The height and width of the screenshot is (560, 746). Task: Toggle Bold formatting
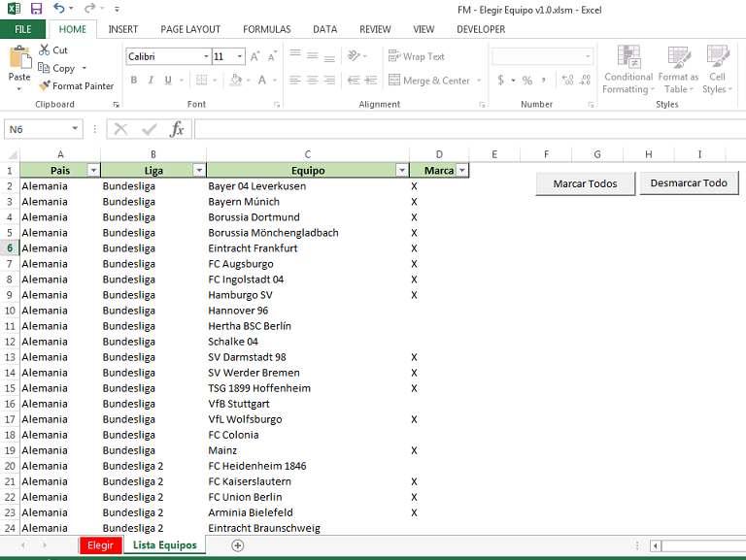(x=134, y=80)
